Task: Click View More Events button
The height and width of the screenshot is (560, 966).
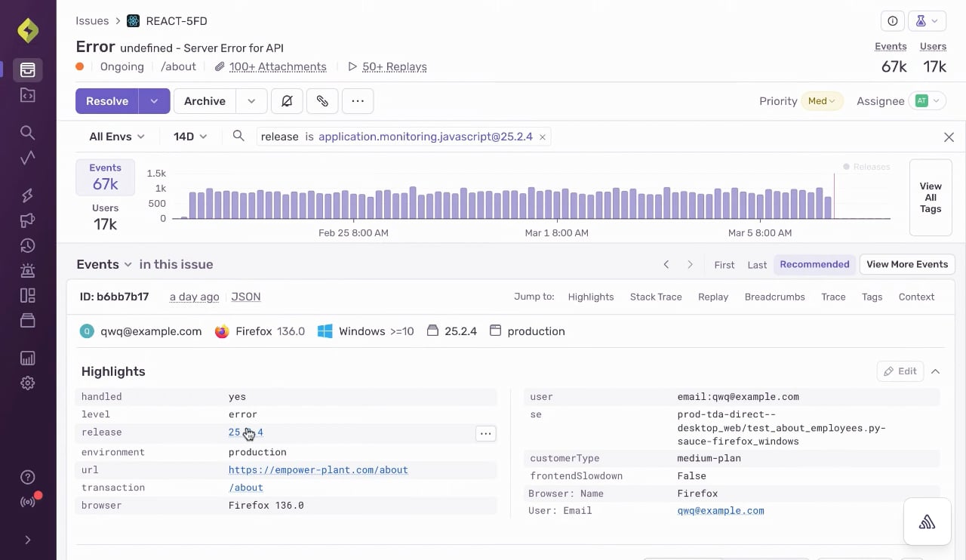Action: coord(907,264)
